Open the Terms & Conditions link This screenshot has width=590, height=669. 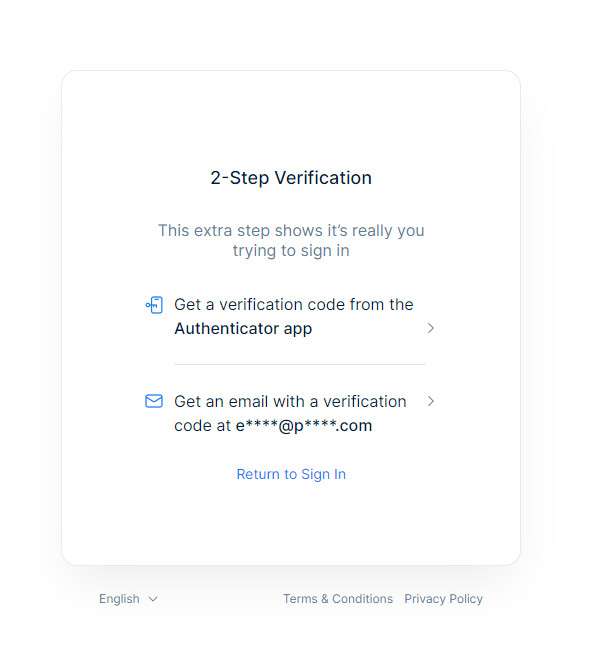(x=338, y=599)
